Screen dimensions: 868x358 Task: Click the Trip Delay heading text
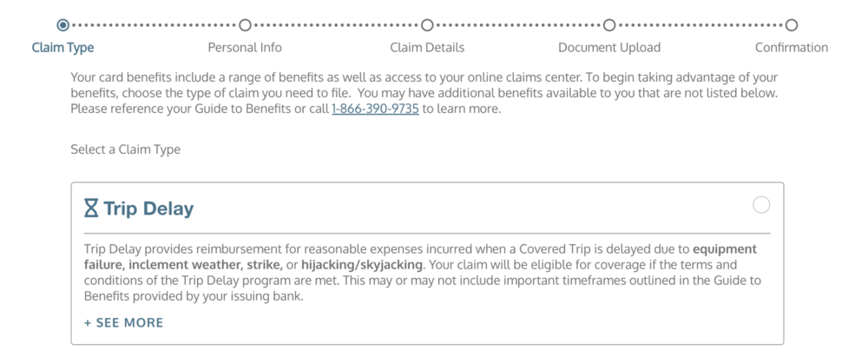(x=148, y=209)
